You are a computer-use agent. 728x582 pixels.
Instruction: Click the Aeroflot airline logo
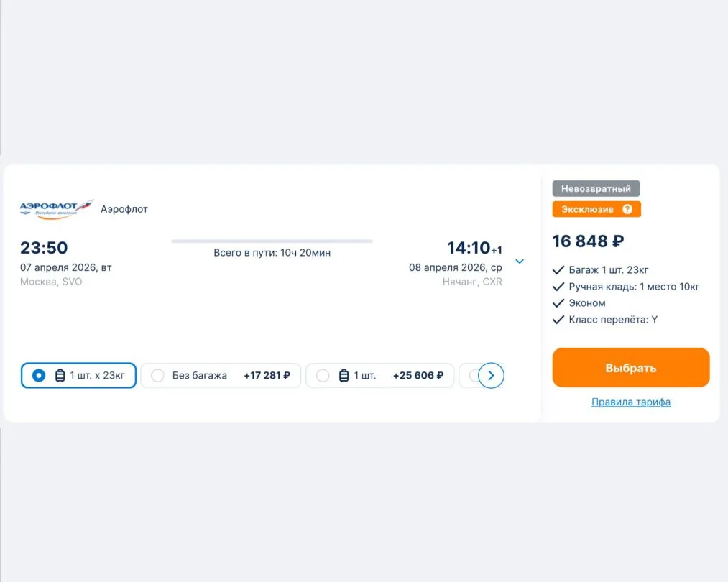57,209
